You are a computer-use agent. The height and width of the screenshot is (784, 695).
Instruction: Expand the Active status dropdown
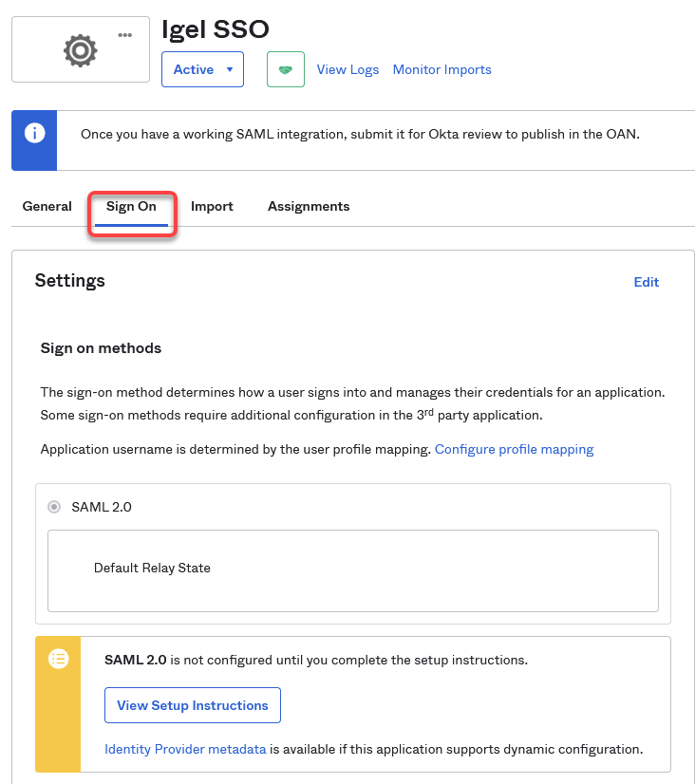point(202,69)
